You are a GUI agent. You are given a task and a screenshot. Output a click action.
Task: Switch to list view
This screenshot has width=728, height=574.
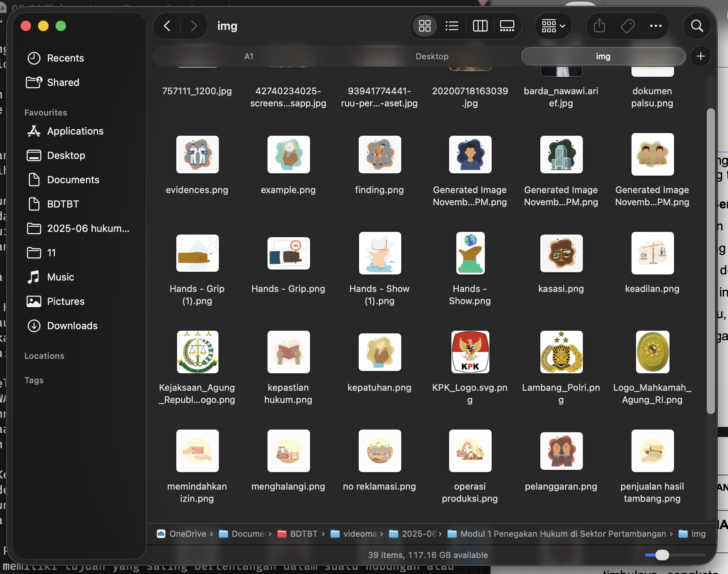point(452,26)
